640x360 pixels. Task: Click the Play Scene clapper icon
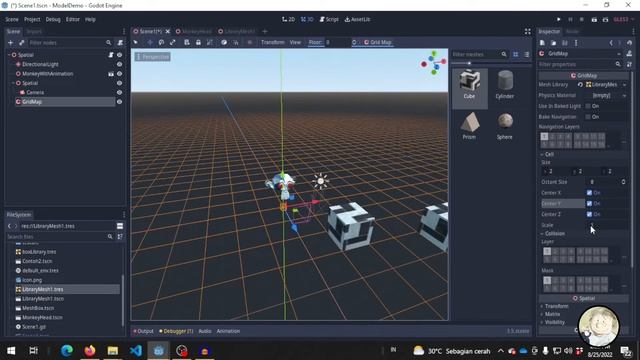tap(594, 19)
